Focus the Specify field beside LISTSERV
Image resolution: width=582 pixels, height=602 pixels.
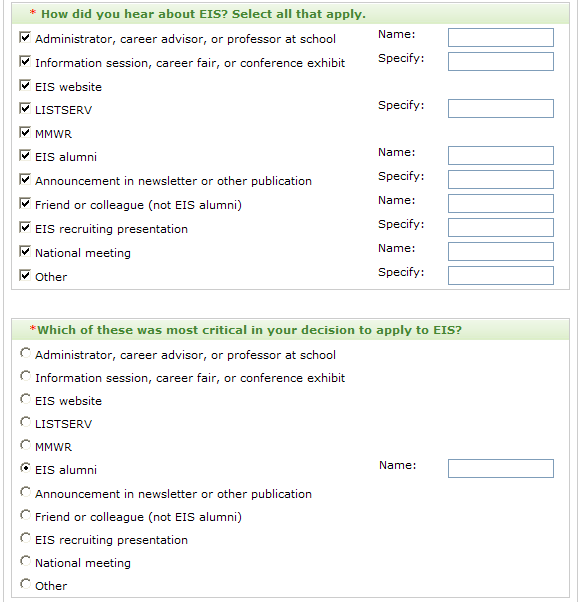501,109
